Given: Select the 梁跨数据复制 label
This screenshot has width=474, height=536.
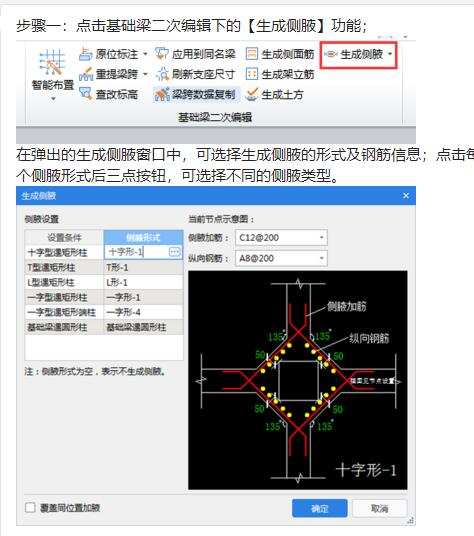Looking at the screenshot, I should point(203,94).
